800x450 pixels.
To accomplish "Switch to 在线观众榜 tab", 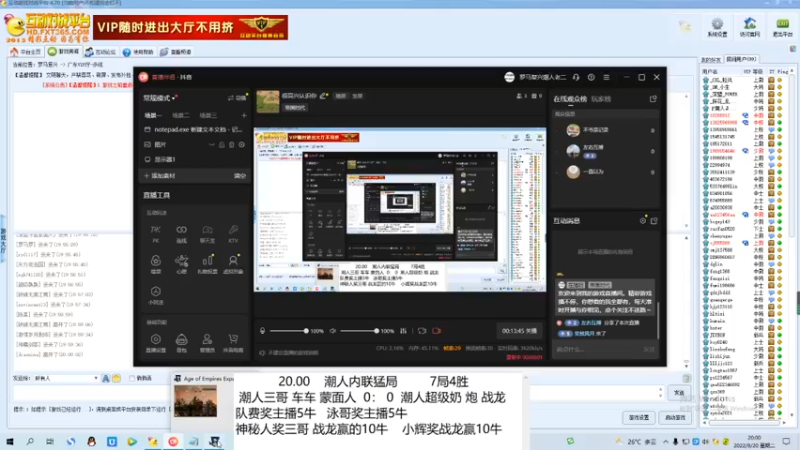I will coord(570,99).
